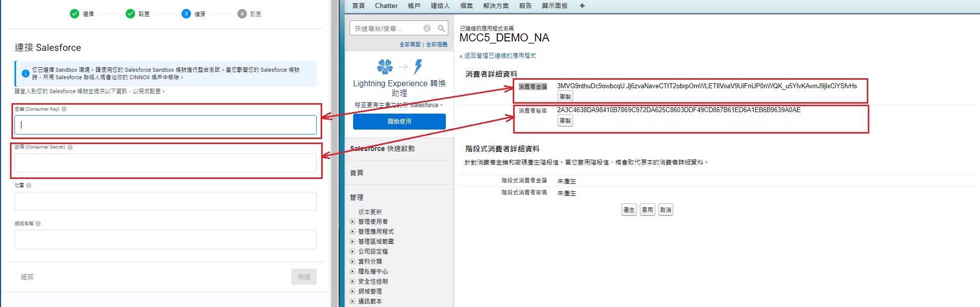Open the 帳戶 tab
Screen dimensions: 980x307
414,5
